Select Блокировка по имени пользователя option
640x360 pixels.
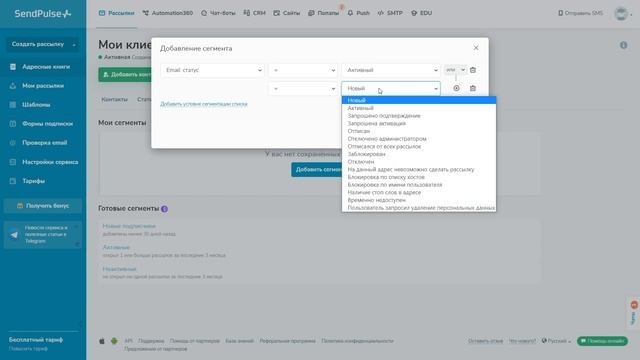[x=419, y=184]
